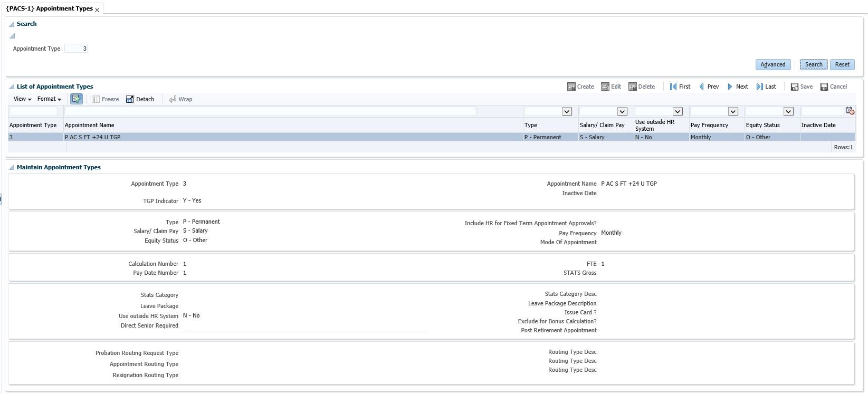868x394 pixels.
Task: Open the Equity Status filter dropdown
Action: [788, 111]
